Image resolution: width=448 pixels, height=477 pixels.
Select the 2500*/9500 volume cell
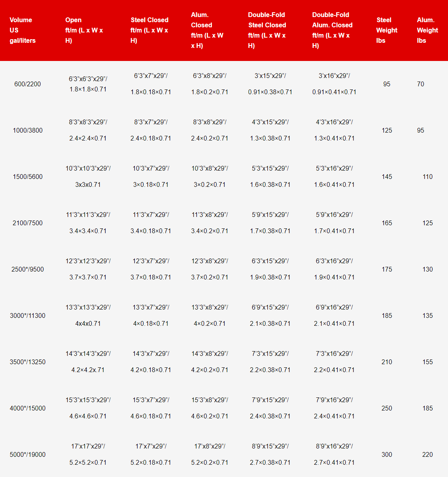click(28, 269)
